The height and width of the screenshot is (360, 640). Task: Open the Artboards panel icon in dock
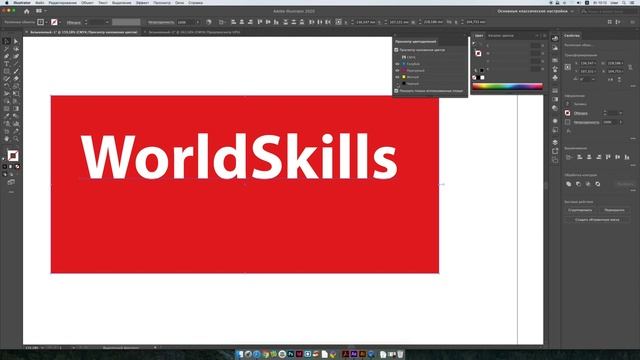[555, 160]
